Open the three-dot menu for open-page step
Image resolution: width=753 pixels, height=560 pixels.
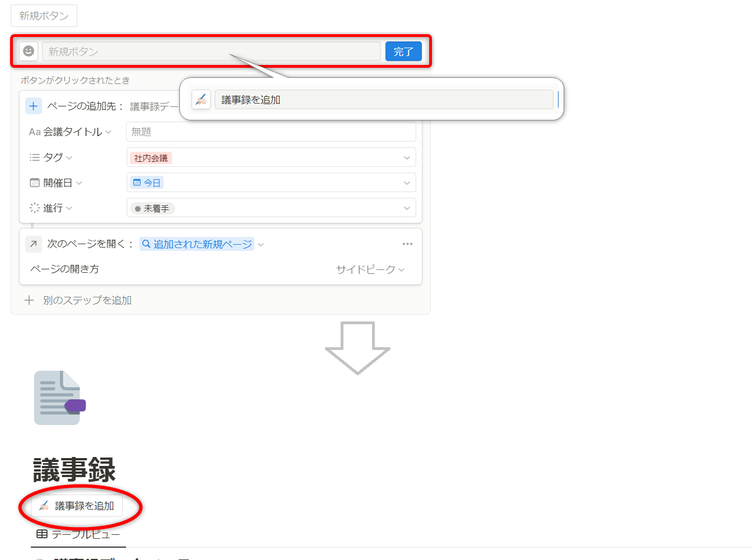407,244
